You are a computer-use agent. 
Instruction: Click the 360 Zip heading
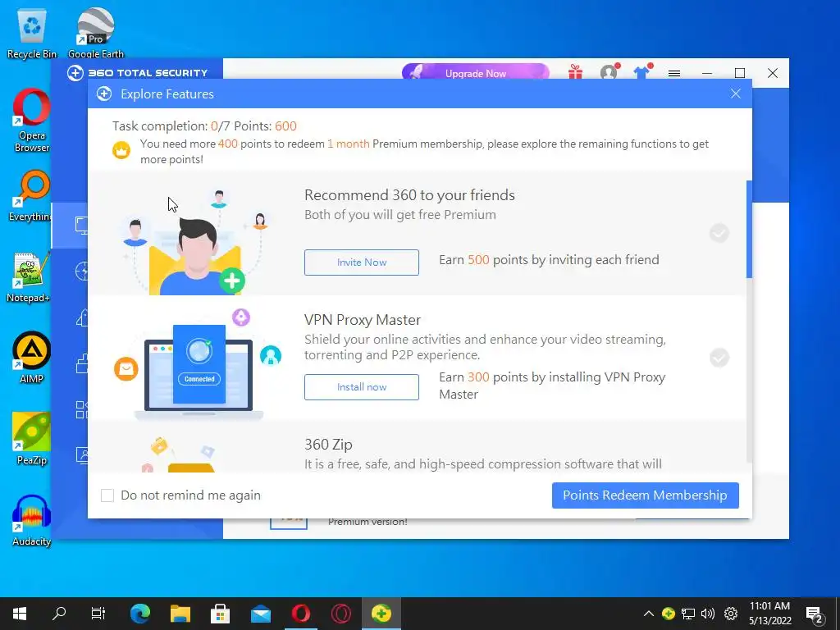pyautogui.click(x=328, y=445)
